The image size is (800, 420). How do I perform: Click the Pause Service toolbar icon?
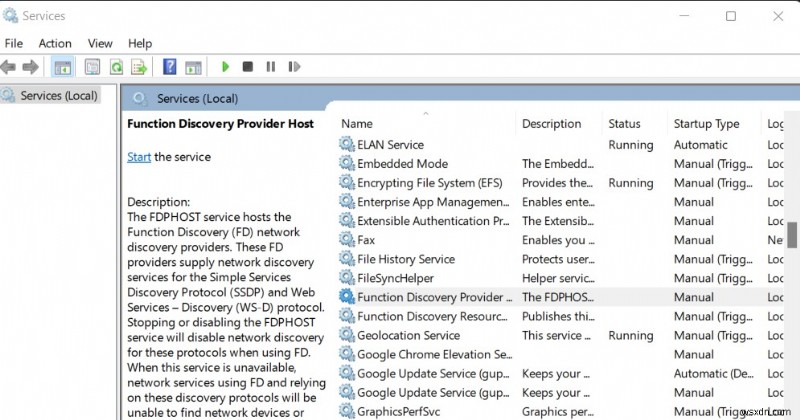[270, 67]
